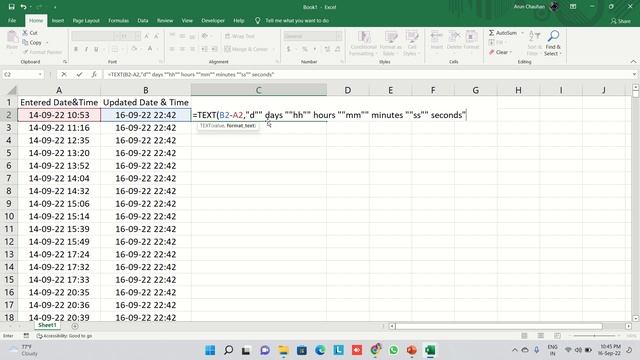The image size is (640, 360).
Task: Switch to the Developer tab
Action: pos(213,20)
